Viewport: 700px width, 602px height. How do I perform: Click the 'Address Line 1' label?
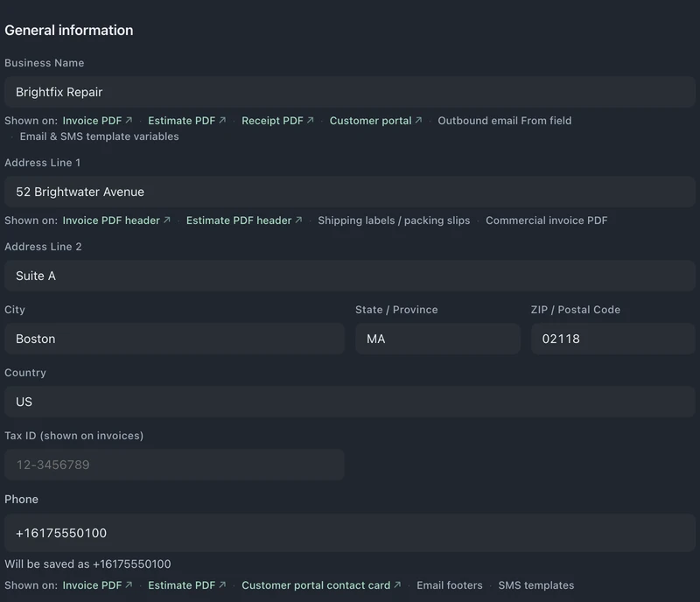(42, 163)
